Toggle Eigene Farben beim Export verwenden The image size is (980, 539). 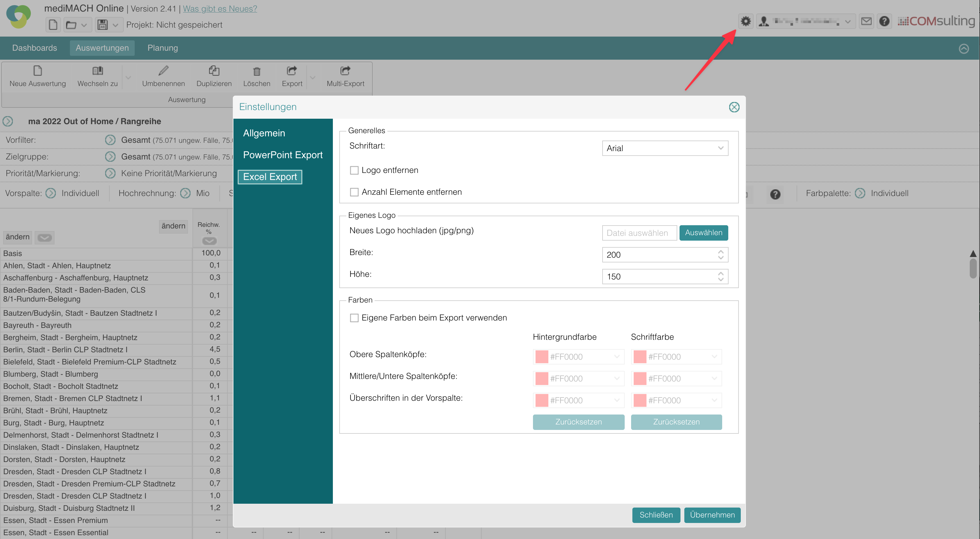(353, 317)
